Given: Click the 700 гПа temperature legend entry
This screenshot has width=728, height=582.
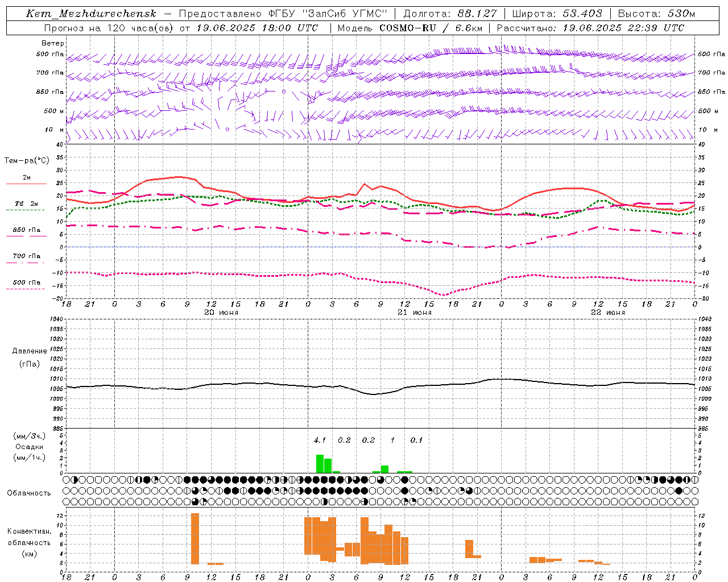Looking at the screenshot, I should [x=26, y=256].
